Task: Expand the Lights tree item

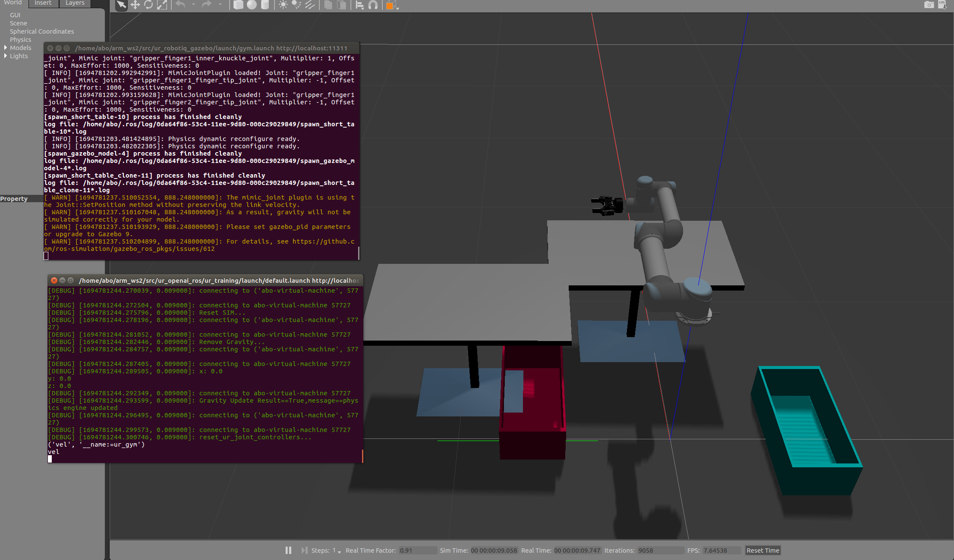Action: pos(5,56)
